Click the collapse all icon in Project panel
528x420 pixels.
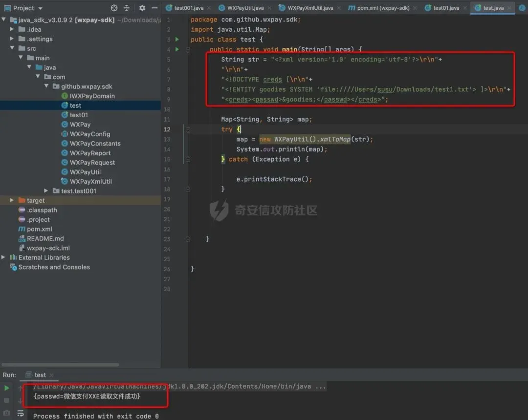pyautogui.click(x=127, y=8)
